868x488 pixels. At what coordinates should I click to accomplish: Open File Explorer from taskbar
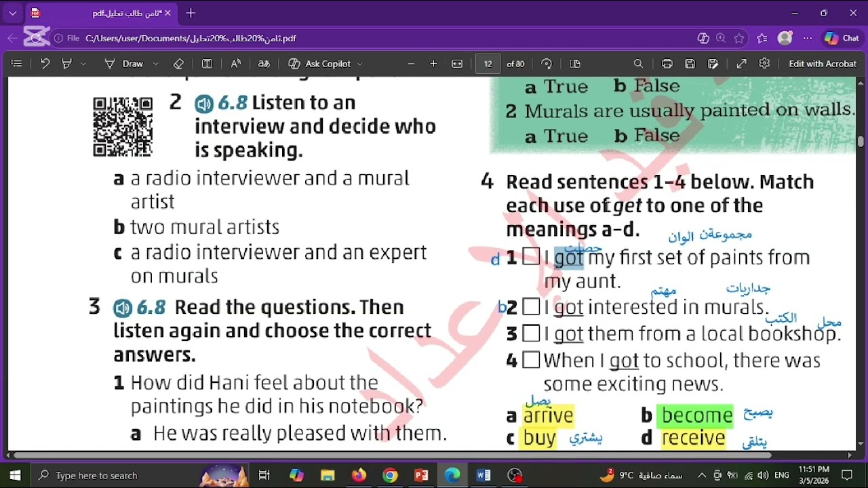(328, 475)
